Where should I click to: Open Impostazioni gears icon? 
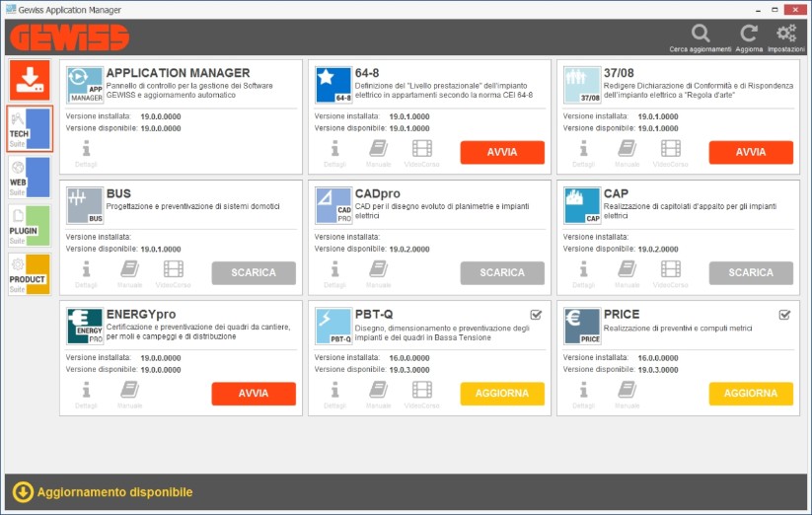click(786, 34)
